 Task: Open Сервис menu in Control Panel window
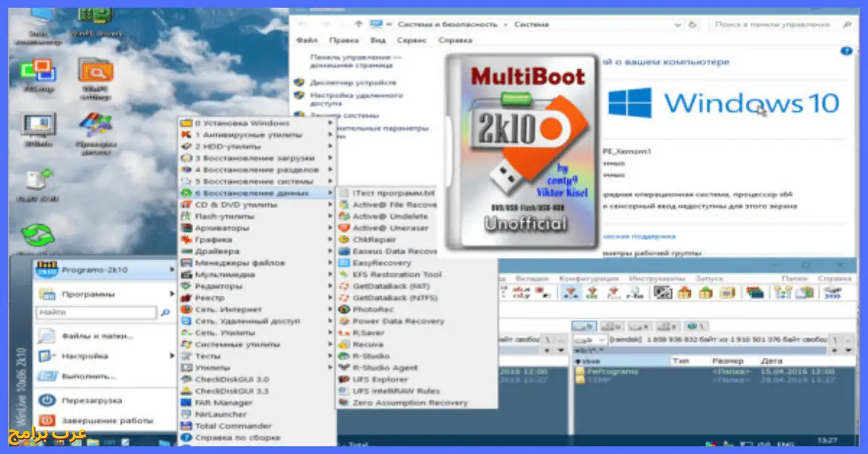(x=412, y=40)
